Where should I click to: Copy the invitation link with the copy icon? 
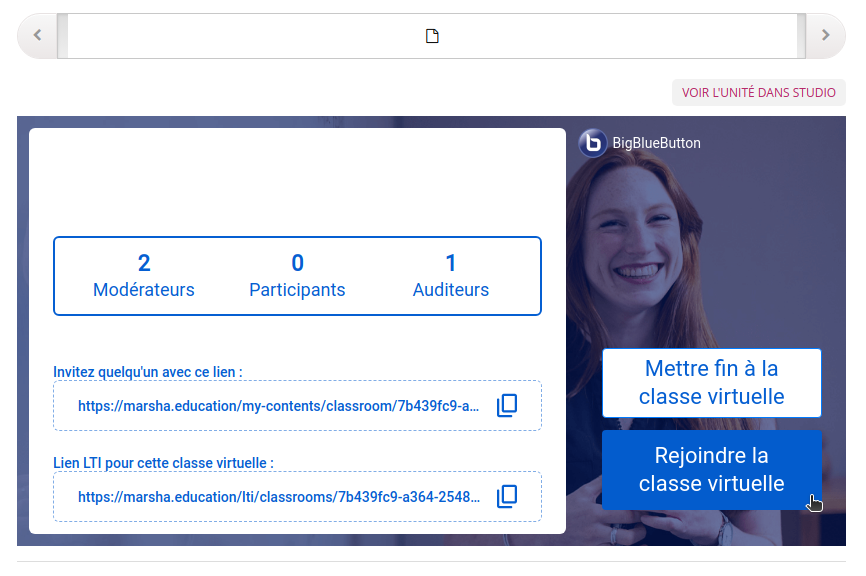(507, 405)
